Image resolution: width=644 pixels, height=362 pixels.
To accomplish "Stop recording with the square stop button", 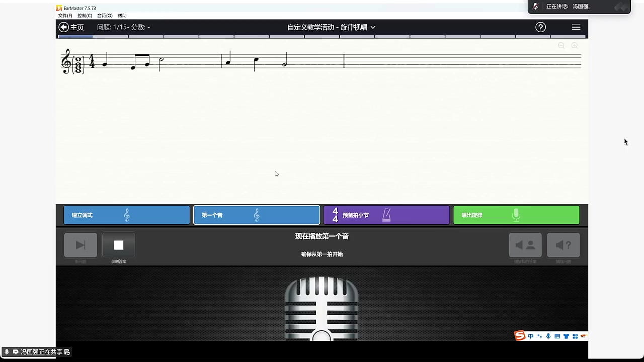I will coord(119,245).
